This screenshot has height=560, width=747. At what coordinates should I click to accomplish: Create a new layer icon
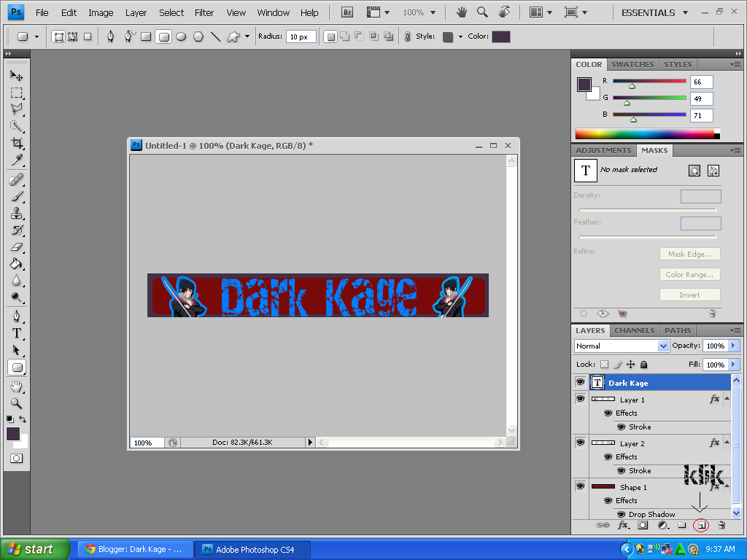701,525
